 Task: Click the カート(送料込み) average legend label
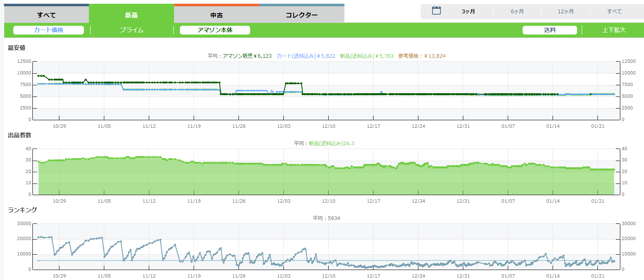click(306, 56)
